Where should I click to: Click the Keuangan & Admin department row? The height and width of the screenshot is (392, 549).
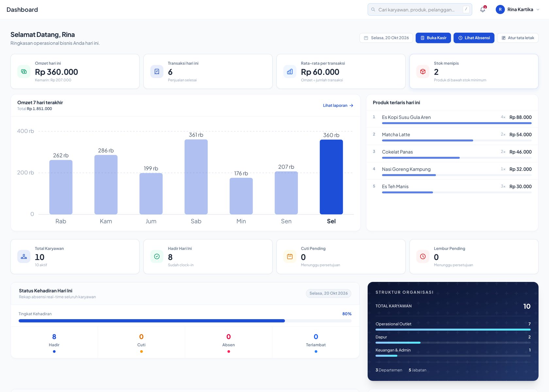point(453,352)
